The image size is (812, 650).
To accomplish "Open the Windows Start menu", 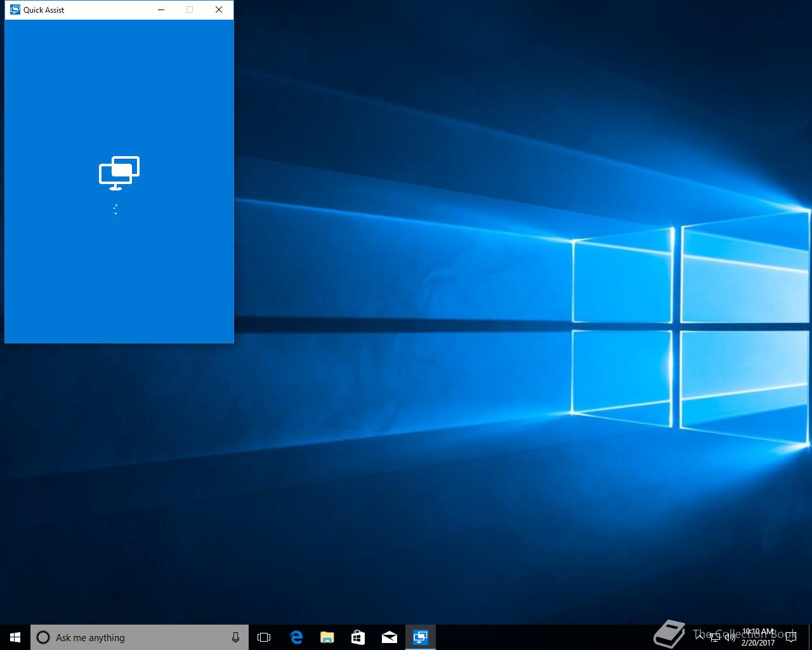I will coord(15,637).
